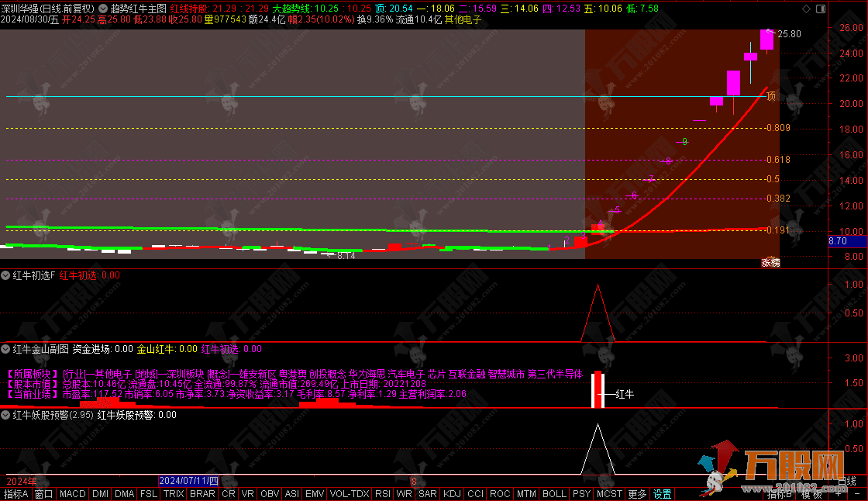Click the 设置 settings button
The height and width of the screenshot is (501, 868).
[662, 494]
